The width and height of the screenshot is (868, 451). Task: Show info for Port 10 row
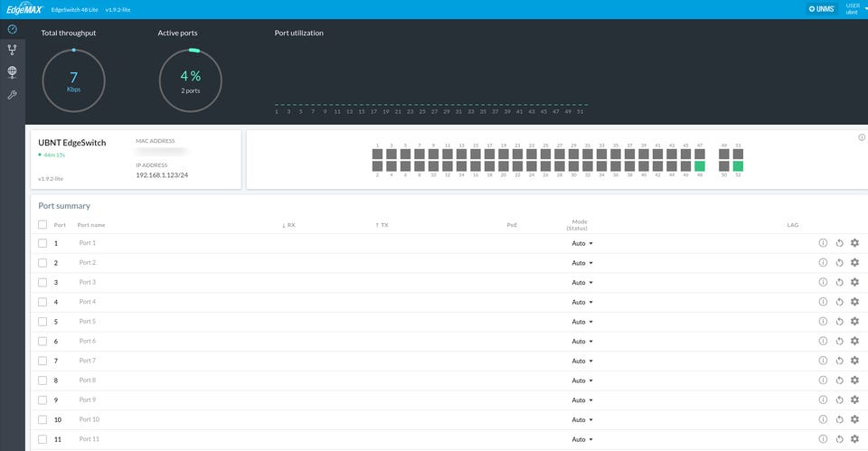pos(823,419)
